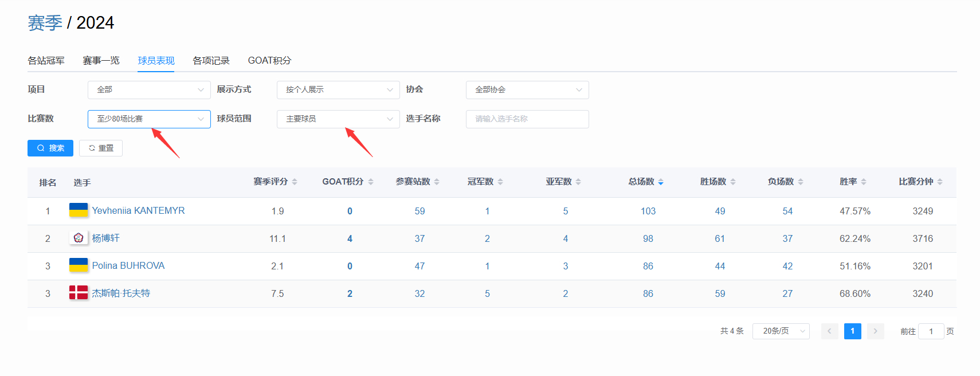Open the 球员范围 dropdown 主要球员

click(x=338, y=119)
